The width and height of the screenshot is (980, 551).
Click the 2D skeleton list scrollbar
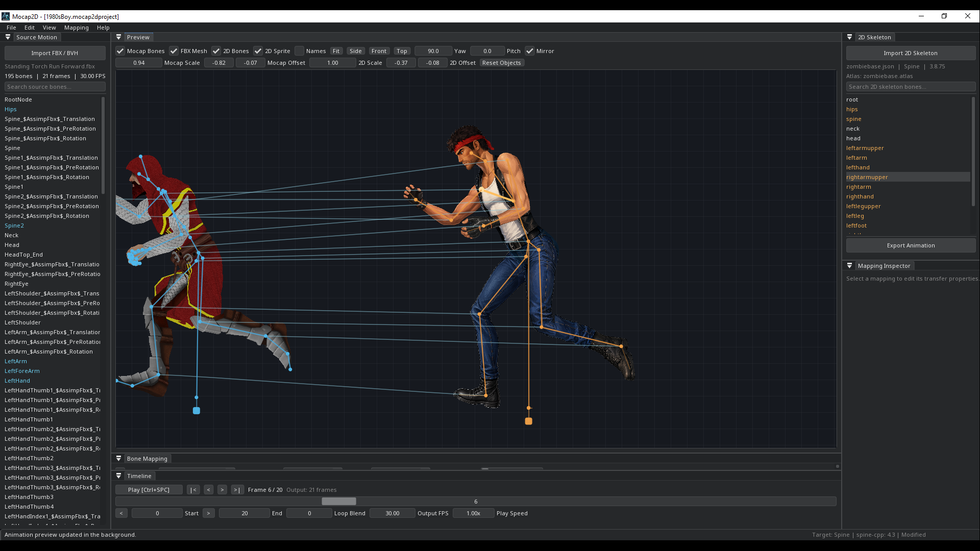pos(973,151)
